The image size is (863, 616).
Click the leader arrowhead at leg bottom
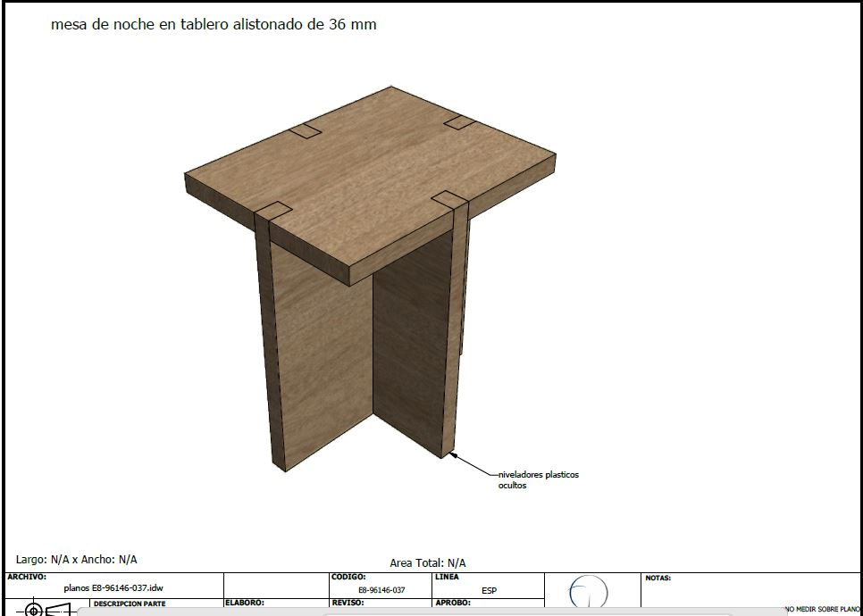pos(453,455)
